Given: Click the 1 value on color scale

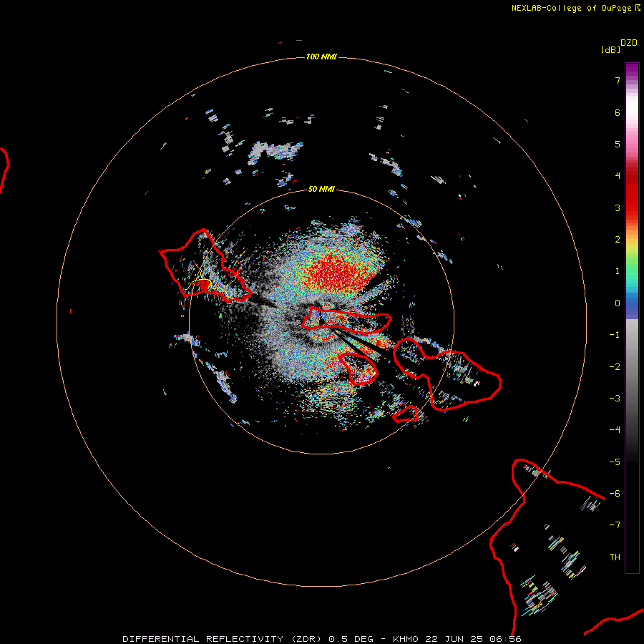Looking at the screenshot, I should pyautogui.click(x=618, y=271).
